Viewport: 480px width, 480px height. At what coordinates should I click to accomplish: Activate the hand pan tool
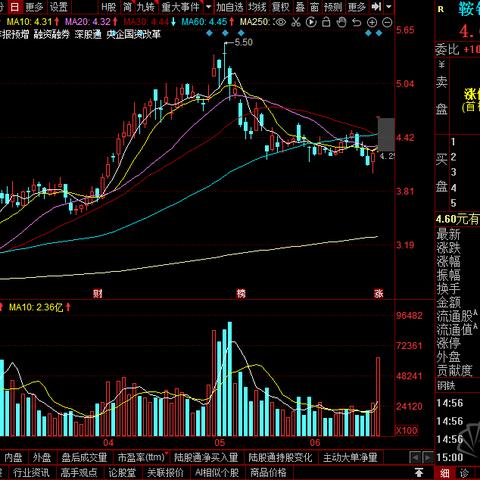click(341, 22)
